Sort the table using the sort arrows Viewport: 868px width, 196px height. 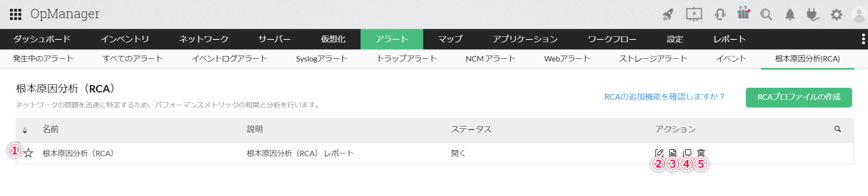[x=25, y=130]
